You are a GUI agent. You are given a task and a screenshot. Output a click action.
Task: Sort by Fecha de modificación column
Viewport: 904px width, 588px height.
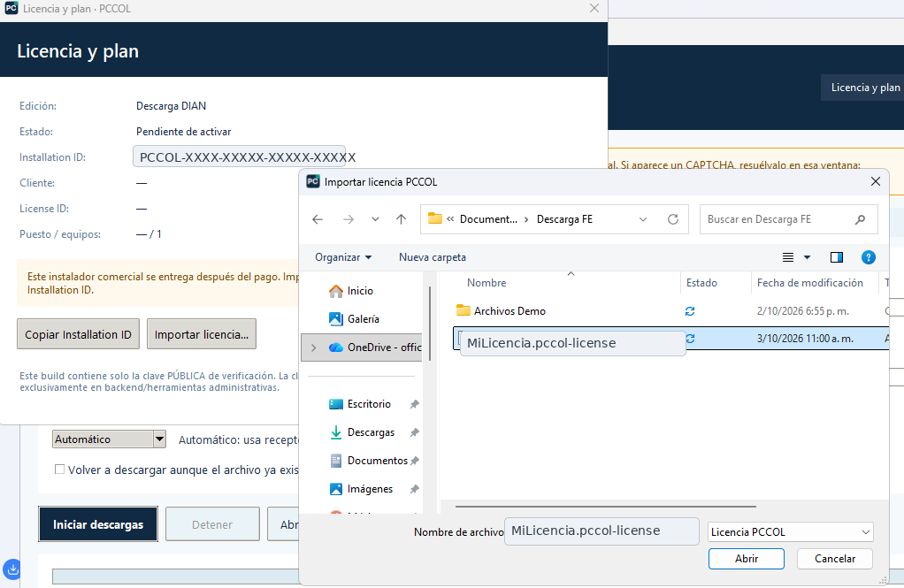click(x=810, y=283)
